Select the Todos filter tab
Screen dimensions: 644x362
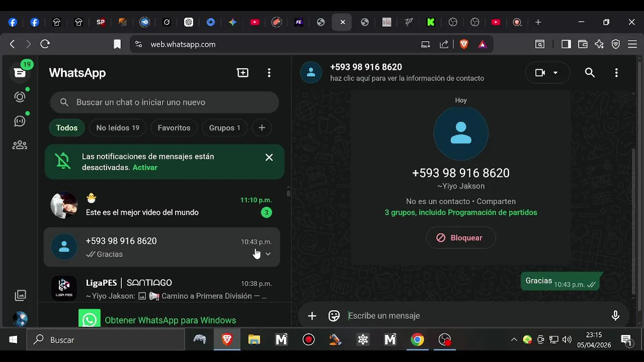[67, 128]
